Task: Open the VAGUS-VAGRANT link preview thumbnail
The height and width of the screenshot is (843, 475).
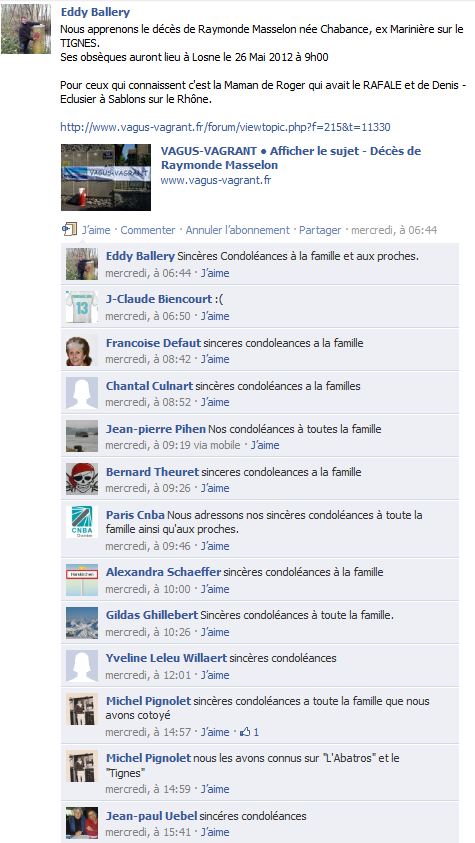Action: 106,177
